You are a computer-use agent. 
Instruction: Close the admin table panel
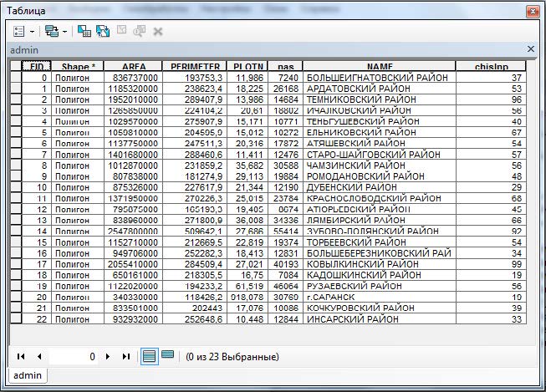[x=530, y=49]
